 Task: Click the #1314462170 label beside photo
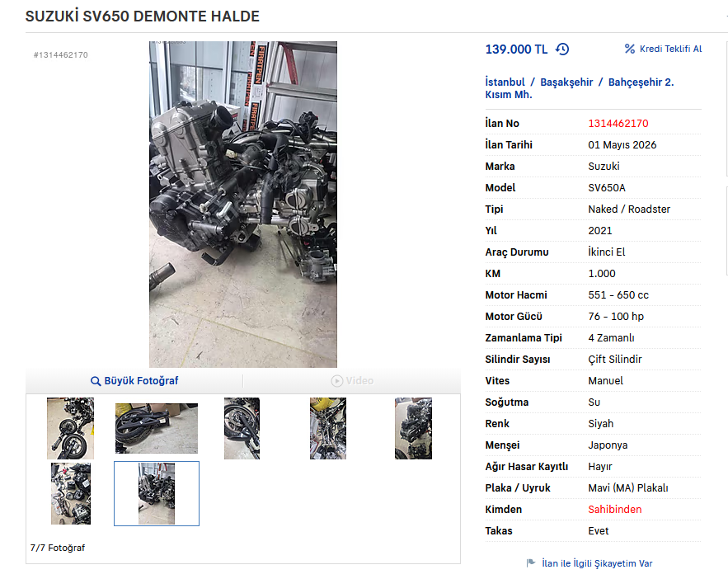[60, 54]
